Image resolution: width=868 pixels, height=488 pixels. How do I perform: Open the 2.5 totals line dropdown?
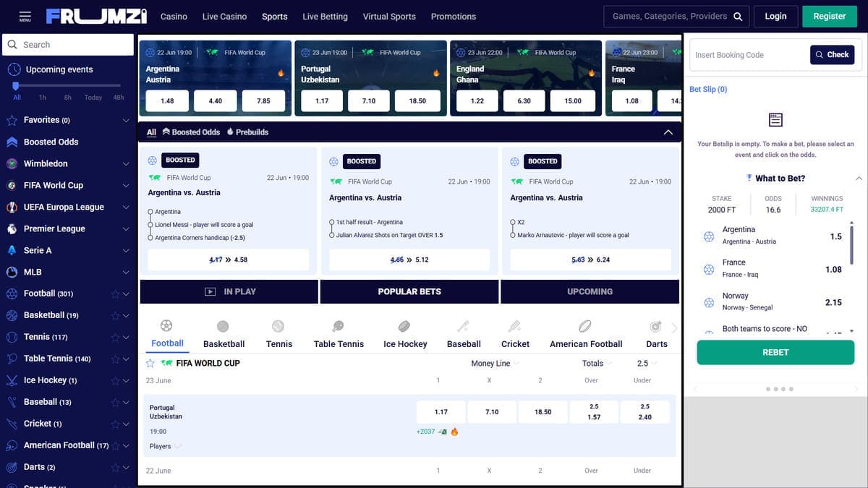click(x=647, y=363)
